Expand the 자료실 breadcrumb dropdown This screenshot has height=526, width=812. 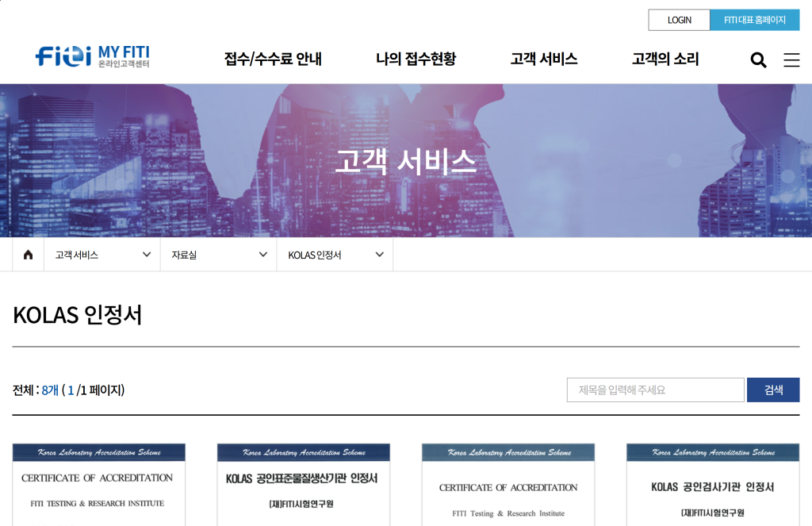point(219,255)
